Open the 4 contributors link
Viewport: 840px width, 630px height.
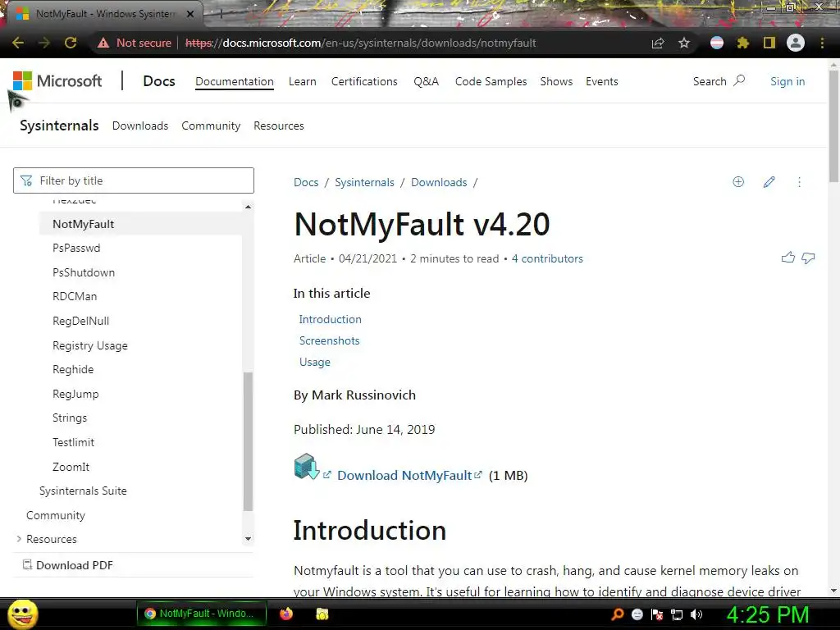pos(547,258)
